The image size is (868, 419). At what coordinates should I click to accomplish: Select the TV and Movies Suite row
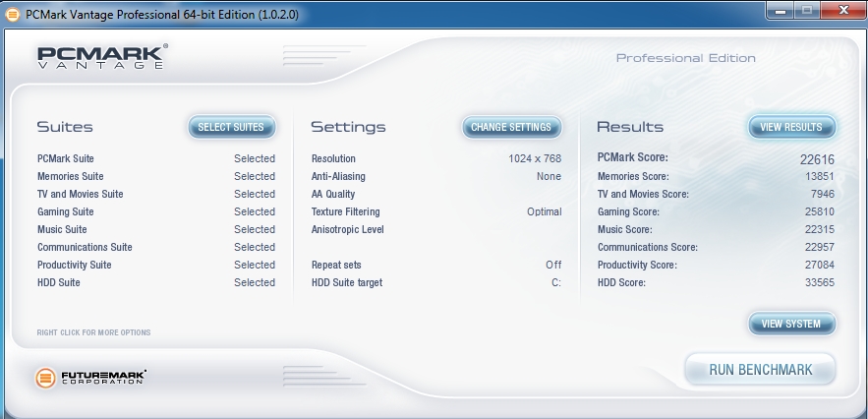[x=156, y=194]
